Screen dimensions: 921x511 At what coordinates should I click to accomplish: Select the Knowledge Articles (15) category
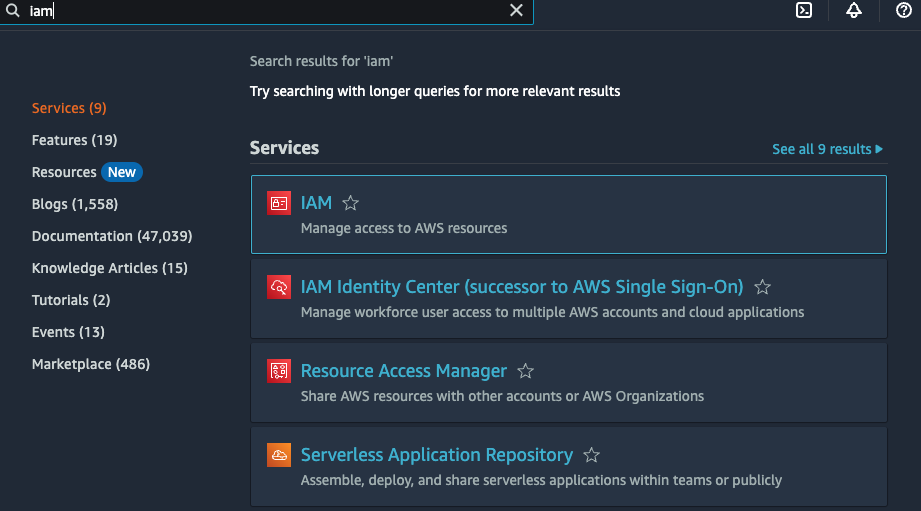click(x=110, y=268)
